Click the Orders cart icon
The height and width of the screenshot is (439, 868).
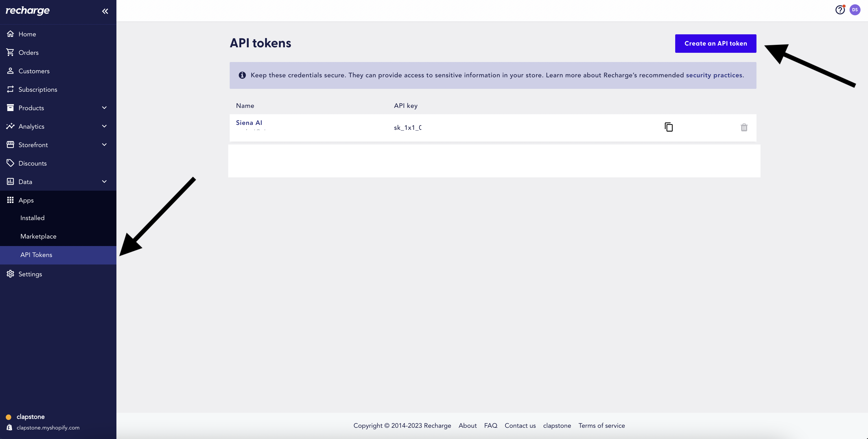coord(10,52)
